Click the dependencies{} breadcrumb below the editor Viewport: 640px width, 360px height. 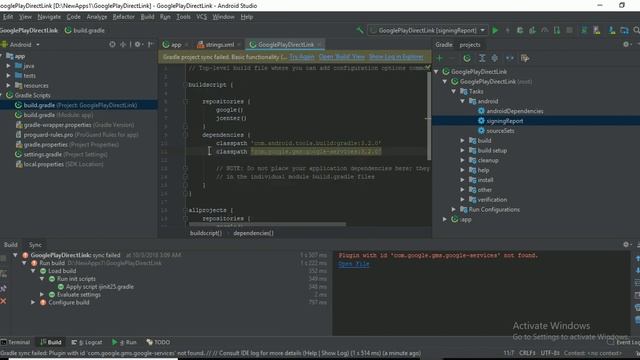pos(253,233)
